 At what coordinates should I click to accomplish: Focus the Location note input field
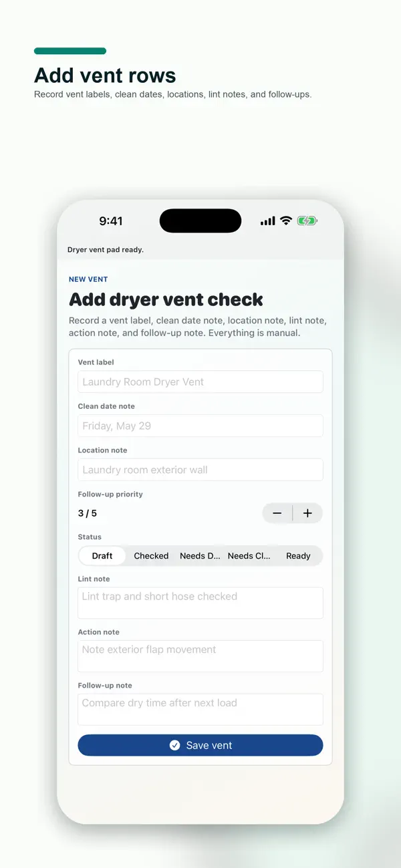(x=200, y=470)
